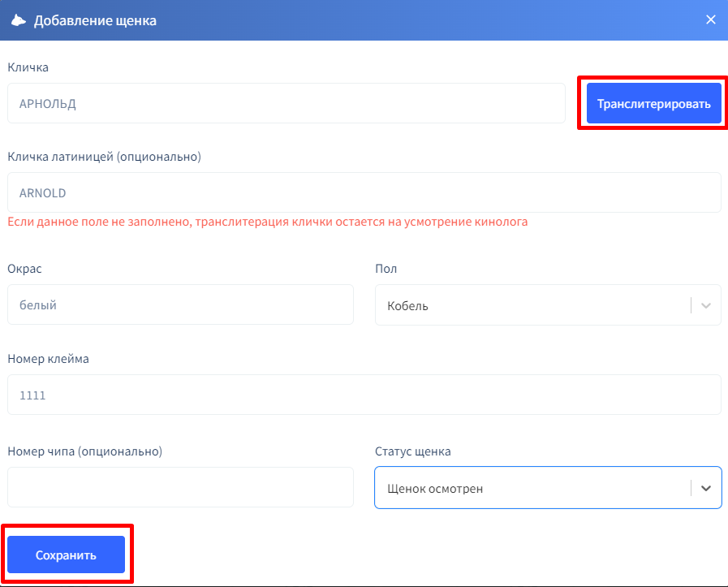This screenshot has width=728, height=587.
Task: Click the Статус щенка label
Action: (412, 451)
